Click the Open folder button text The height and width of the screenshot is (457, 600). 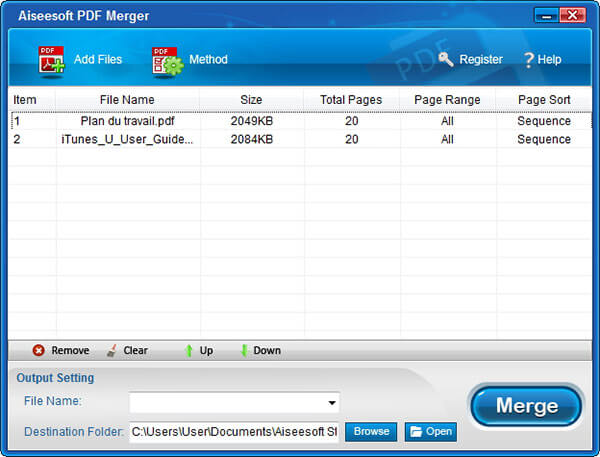coord(439,431)
